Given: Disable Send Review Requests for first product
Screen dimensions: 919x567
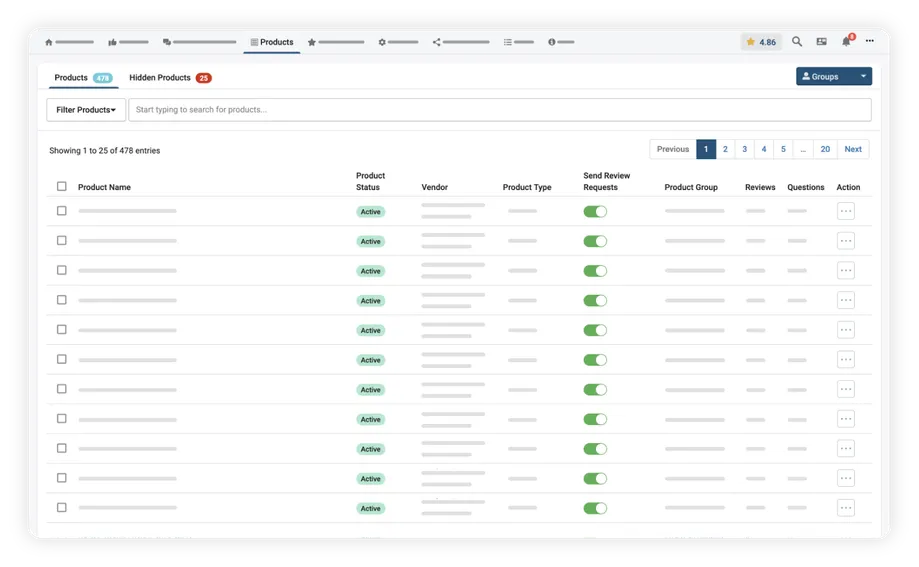Looking at the screenshot, I should tap(595, 211).
